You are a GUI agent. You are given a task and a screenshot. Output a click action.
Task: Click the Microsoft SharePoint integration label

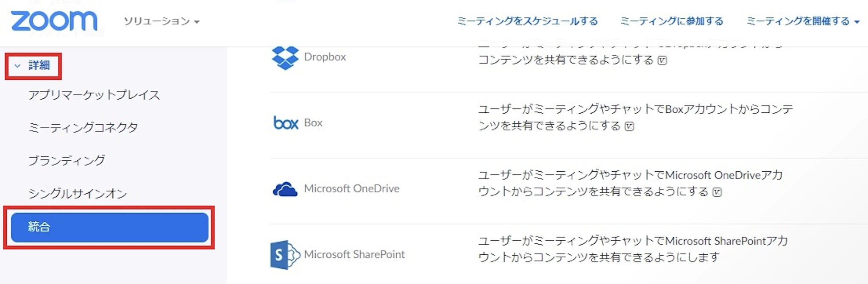click(354, 255)
